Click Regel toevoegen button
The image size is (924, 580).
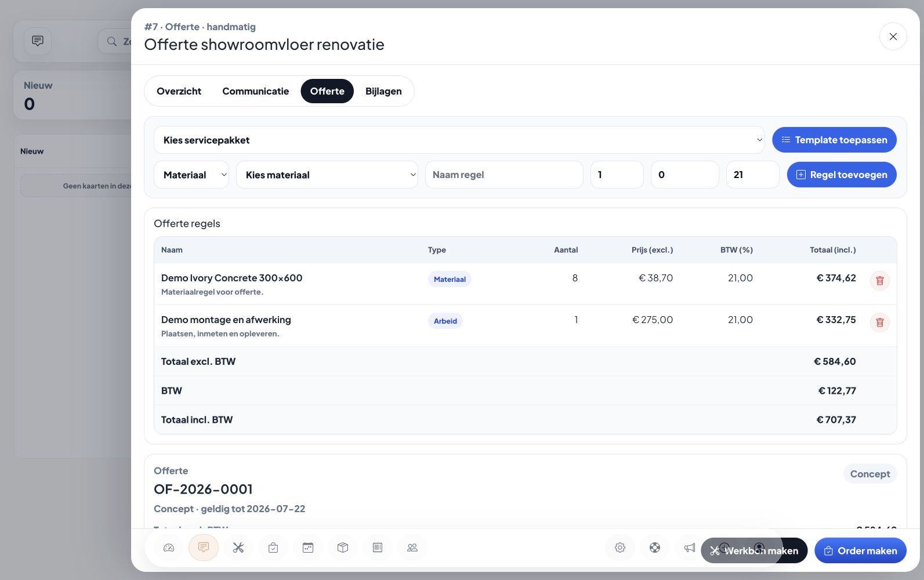[x=842, y=175]
